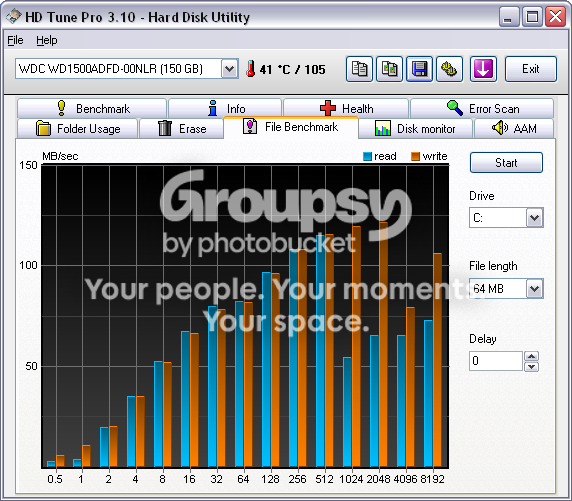Click the 41 °C / 105 temperature reading
Screen dimensions: 572x501
(x=292, y=69)
